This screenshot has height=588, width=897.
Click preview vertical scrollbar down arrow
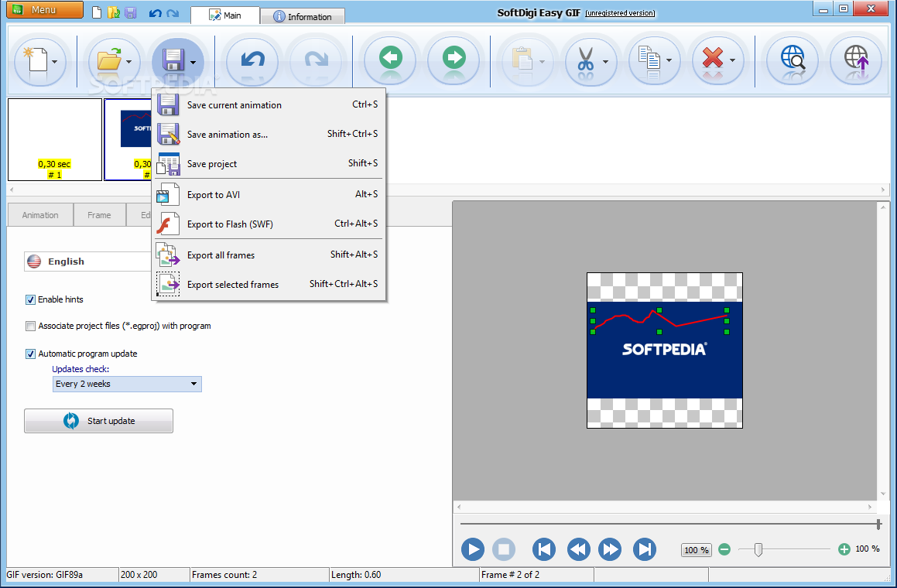(883, 494)
